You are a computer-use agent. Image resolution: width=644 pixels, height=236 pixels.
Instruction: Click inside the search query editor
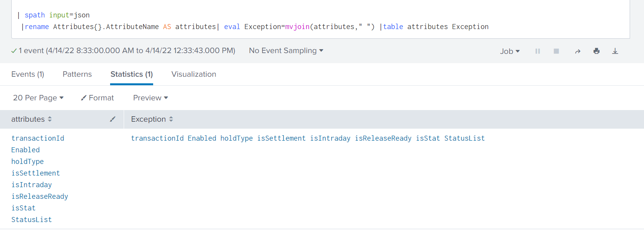point(310,21)
